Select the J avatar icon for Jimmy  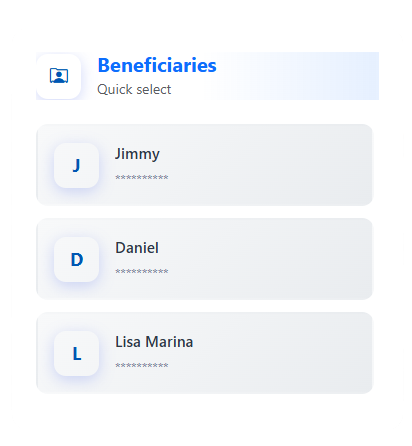(77, 165)
